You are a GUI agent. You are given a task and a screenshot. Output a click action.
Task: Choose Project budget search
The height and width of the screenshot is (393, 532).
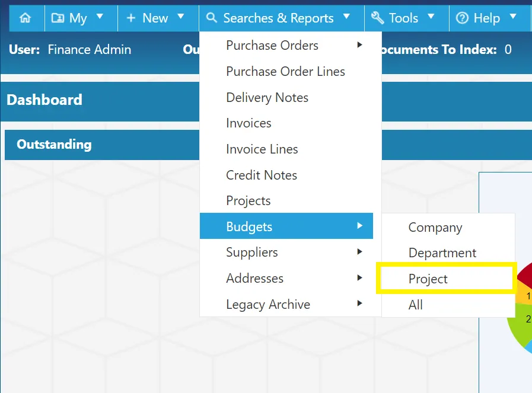(447, 279)
